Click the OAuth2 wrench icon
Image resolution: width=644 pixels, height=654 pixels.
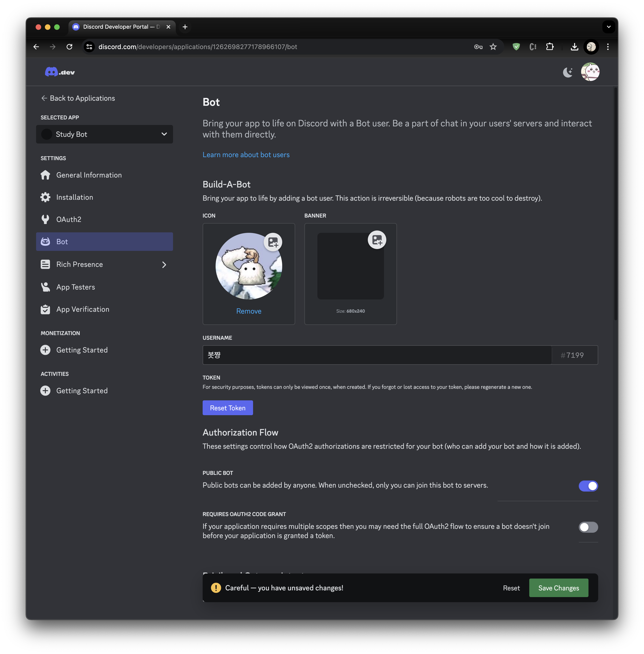tap(45, 219)
